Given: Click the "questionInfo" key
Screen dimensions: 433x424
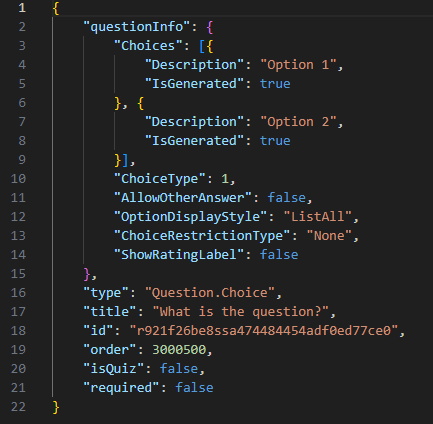Looking at the screenshot, I should 137,27.
